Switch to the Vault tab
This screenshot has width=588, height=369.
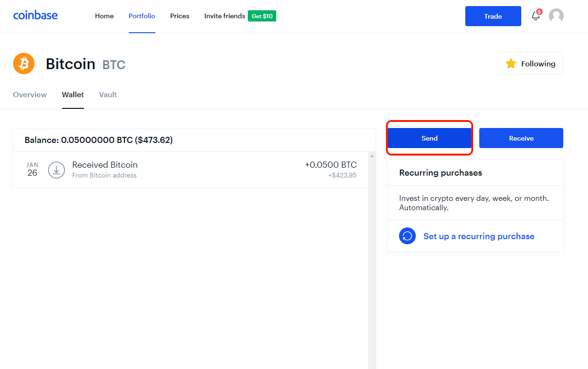108,94
